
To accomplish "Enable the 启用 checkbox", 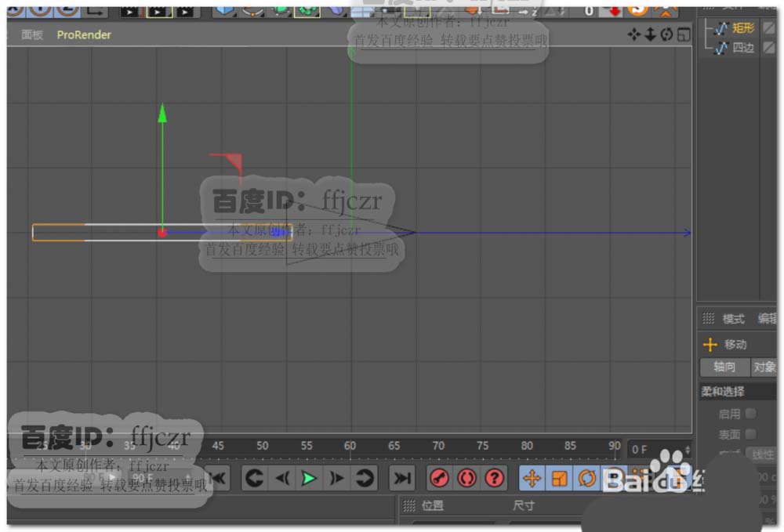I will [x=750, y=414].
